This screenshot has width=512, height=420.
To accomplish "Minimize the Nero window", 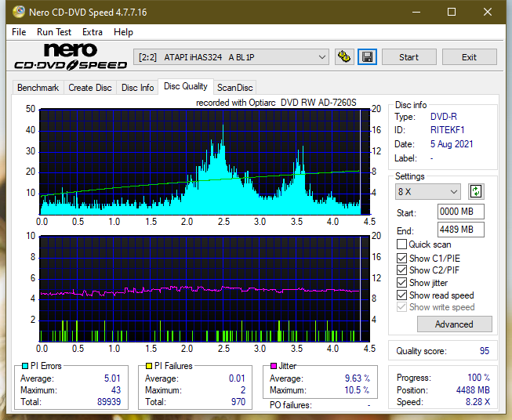I will pos(416,12).
